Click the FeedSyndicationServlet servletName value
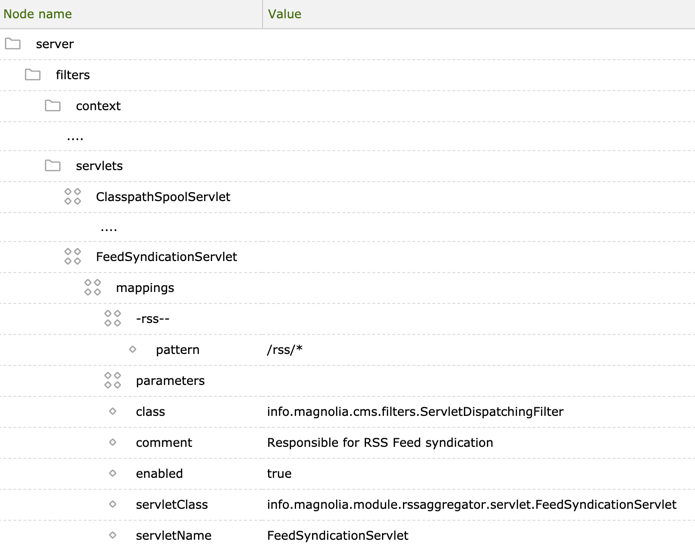Screen dimensions: 695x550 (x=337, y=536)
